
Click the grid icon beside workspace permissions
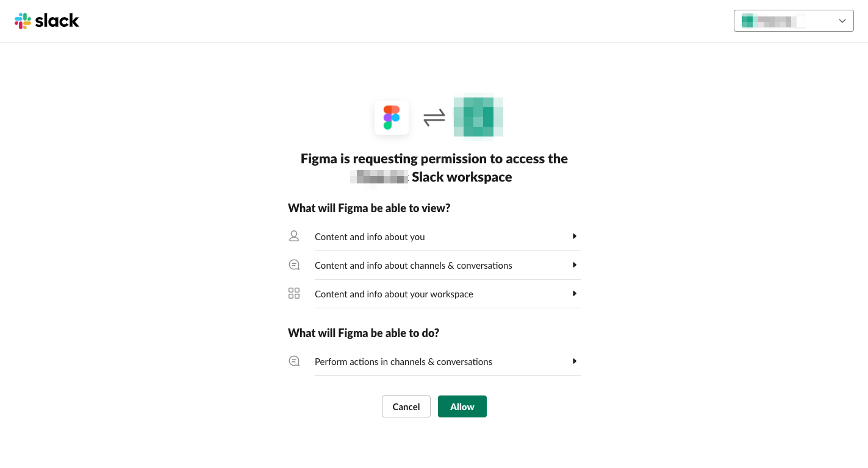[294, 293]
